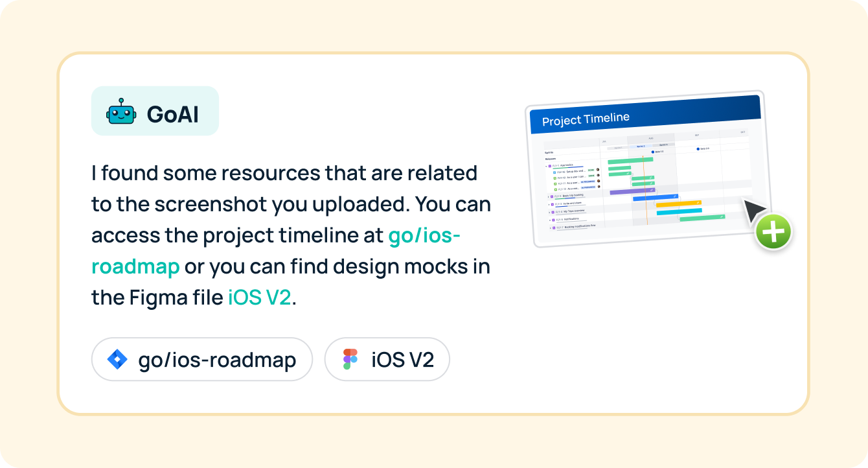This screenshot has height=468, width=868.
Task: Click the purple epic icon beside FLY-1
Action: tap(550, 166)
